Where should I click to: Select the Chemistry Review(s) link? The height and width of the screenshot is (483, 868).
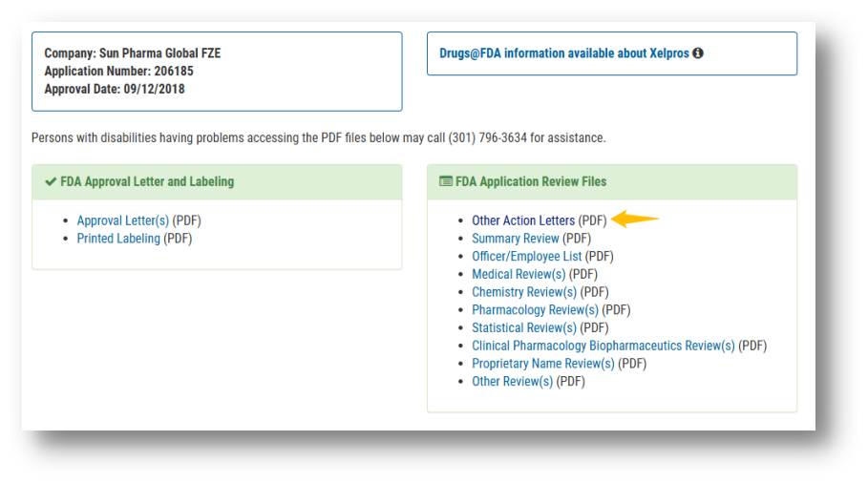[x=524, y=292]
